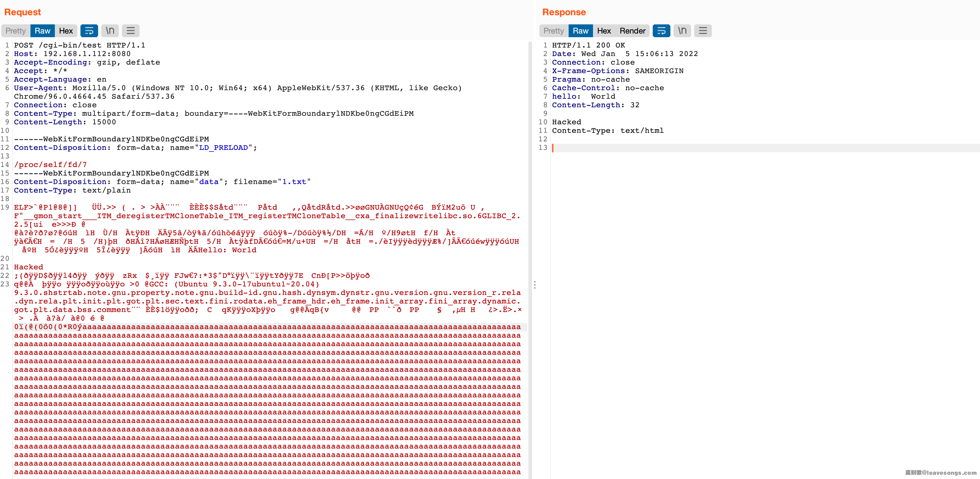Open the Render tab in Response panel
980x479 pixels.
[632, 31]
